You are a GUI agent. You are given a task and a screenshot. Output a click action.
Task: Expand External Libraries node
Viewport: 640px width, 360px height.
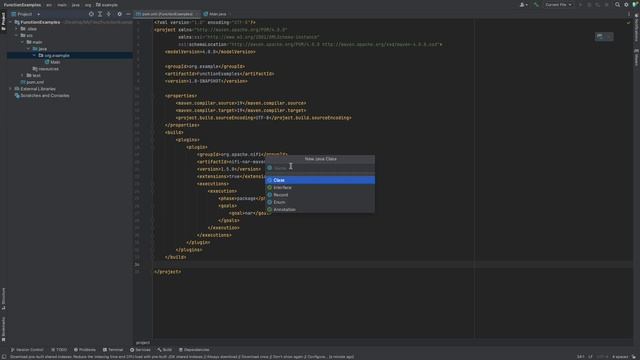click(11, 89)
